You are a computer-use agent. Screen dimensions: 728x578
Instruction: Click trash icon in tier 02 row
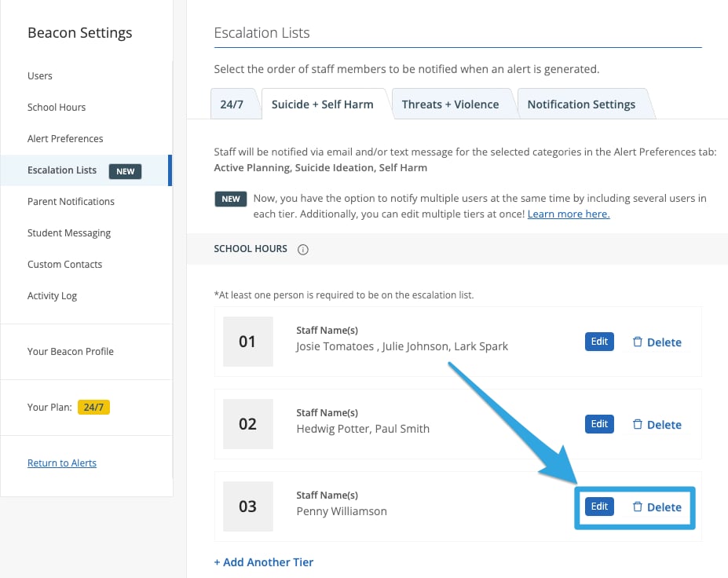pos(638,424)
